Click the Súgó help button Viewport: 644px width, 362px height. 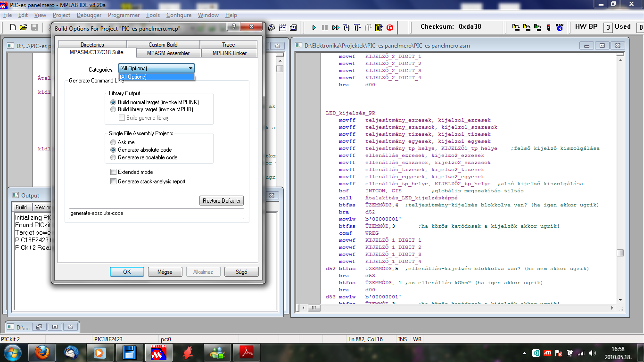pos(241,272)
